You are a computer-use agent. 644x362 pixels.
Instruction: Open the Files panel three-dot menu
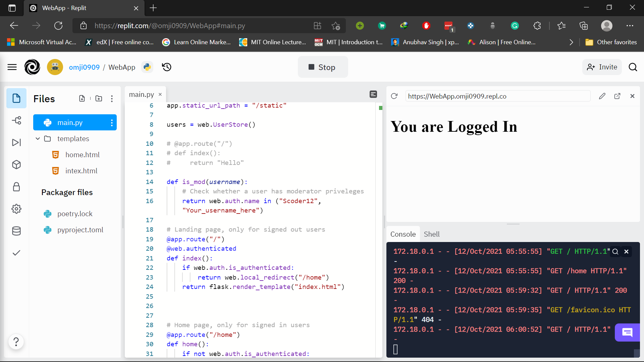[x=112, y=99]
